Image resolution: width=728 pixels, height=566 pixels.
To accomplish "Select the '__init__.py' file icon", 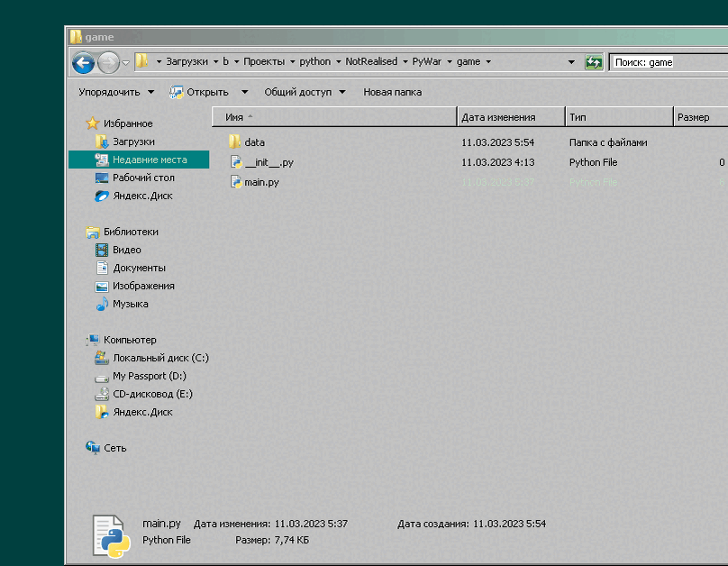I will point(236,161).
